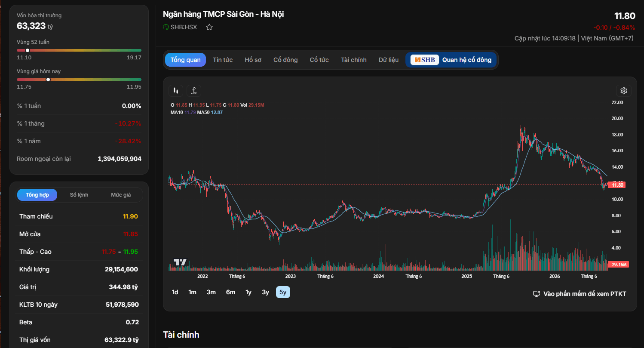
Task: Click the MA50 indicator legend
Action: [x=210, y=112]
